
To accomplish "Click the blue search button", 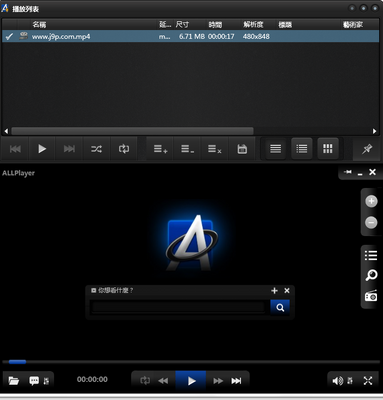I will (x=280, y=307).
